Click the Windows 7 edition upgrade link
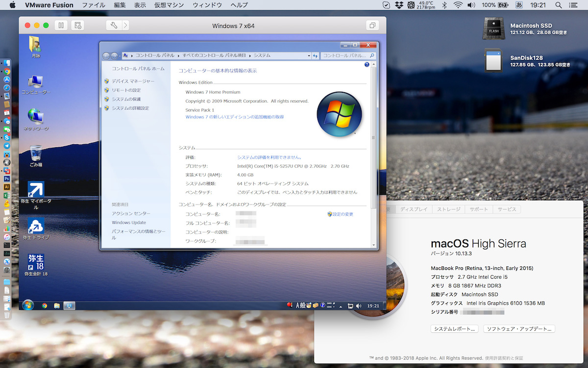The height and width of the screenshot is (368, 588). [x=235, y=117]
